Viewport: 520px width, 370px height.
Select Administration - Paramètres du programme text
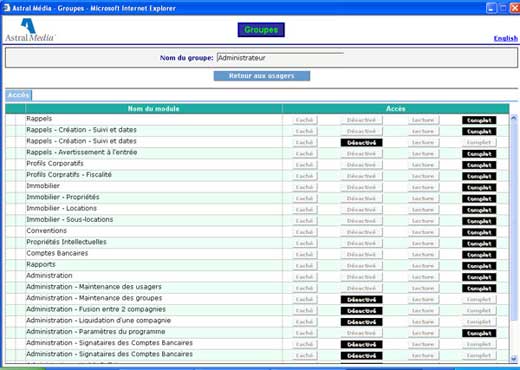tap(96, 332)
